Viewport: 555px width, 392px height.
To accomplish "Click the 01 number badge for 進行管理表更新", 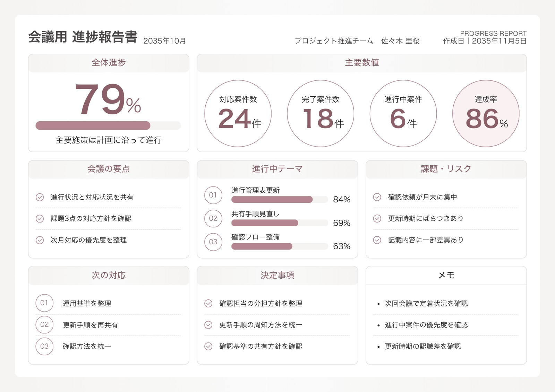I will pos(213,195).
